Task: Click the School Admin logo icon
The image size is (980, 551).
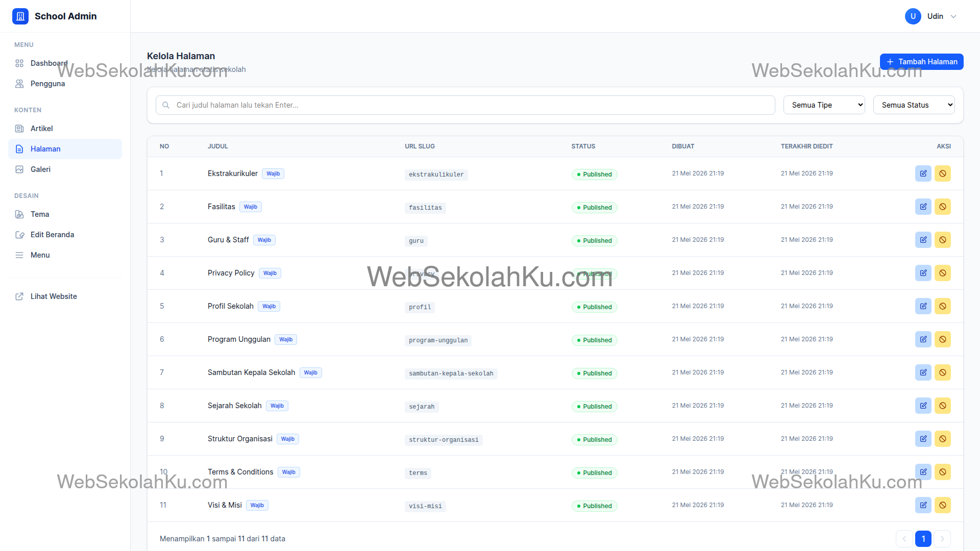Action: pyautogui.click(x=20, y=16)
